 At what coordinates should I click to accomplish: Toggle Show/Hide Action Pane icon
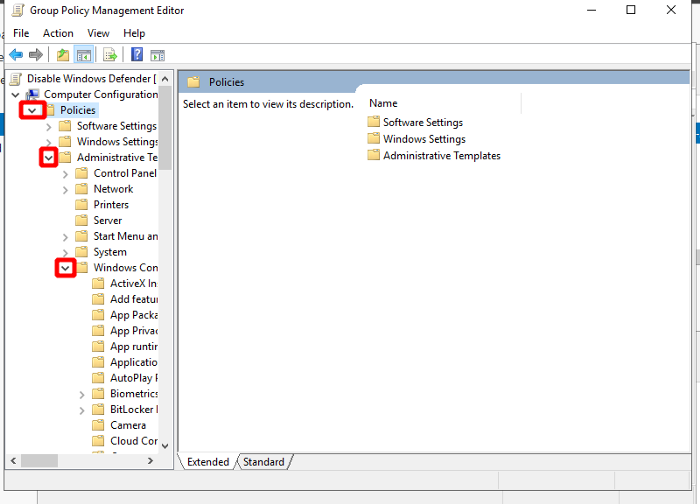point(158,55)
